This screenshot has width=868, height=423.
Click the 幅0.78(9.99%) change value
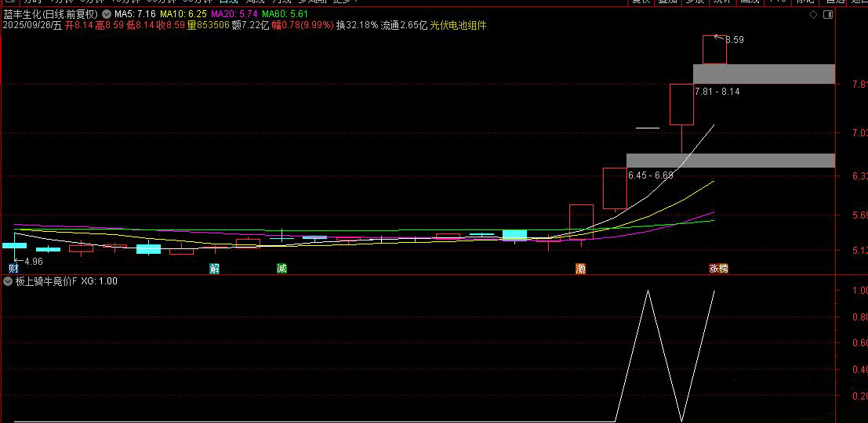coord(302,25)
